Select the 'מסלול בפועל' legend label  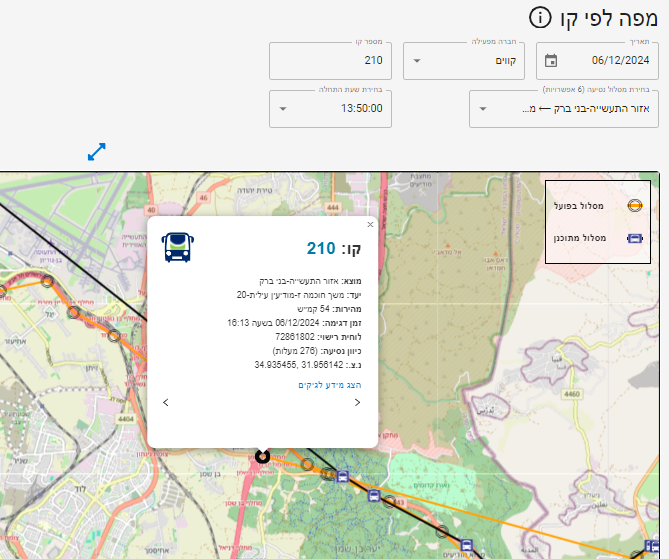click(579, 206)
